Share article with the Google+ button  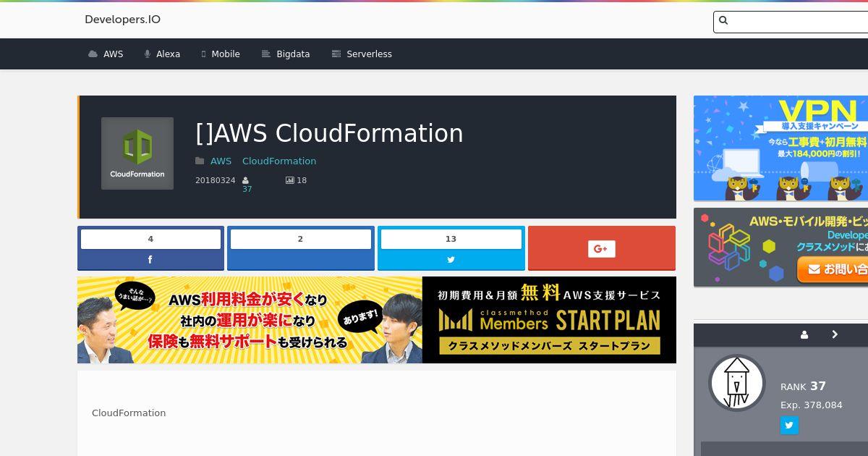coord(601,248)
